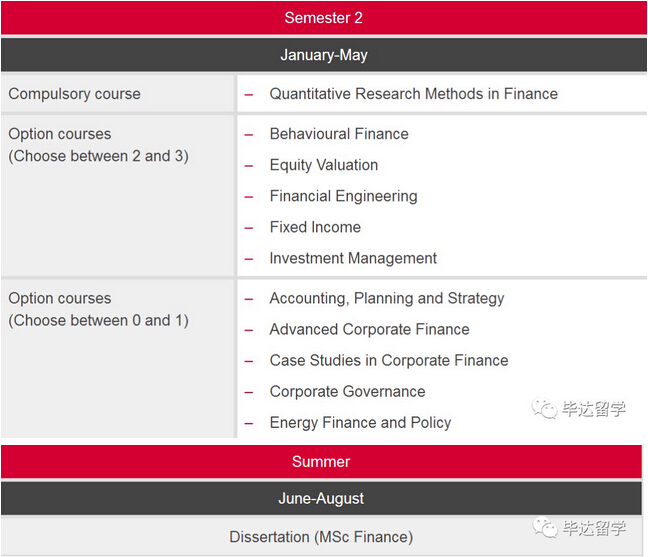The height and width of the screenshot is (557, 648).
Task: Click the WeChat icon beside Energy Finance
Action: point(545,409)
